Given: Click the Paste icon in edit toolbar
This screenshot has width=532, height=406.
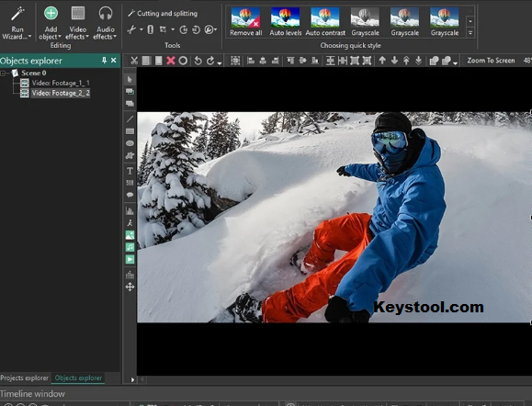Looking at the screenshot, I should point(158,61).
